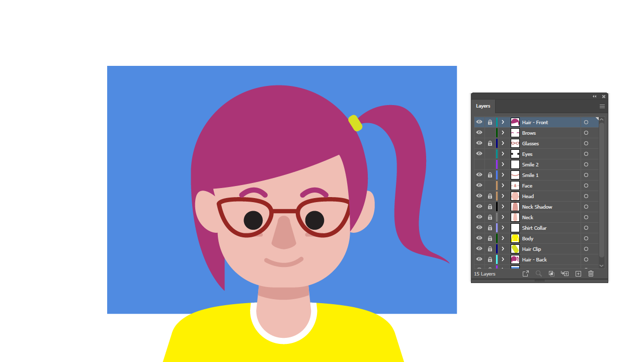The width and height of the screenshot is (644, 362).
Task: Show the hidden Smile 2 layer
Action: point(479,164)
